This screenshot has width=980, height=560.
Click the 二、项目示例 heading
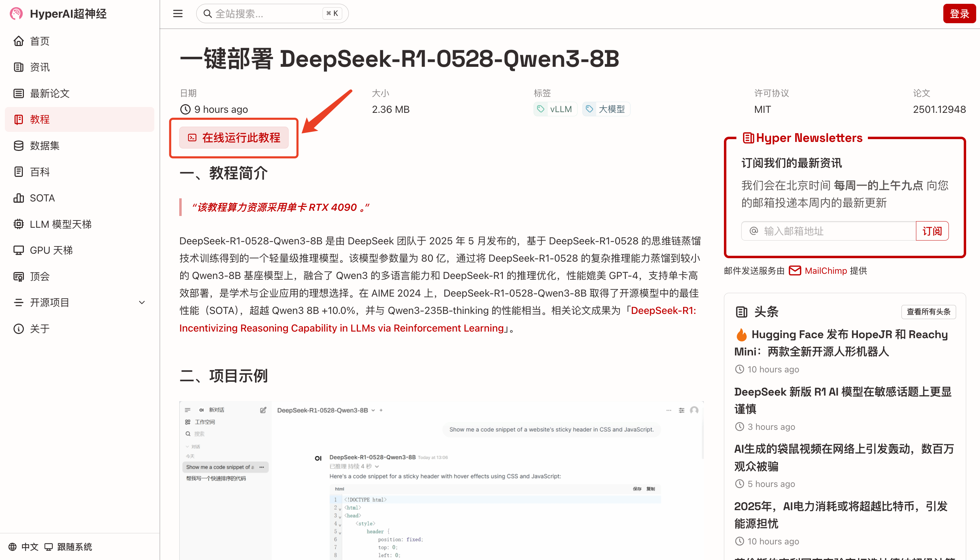[x=224, y=376]
